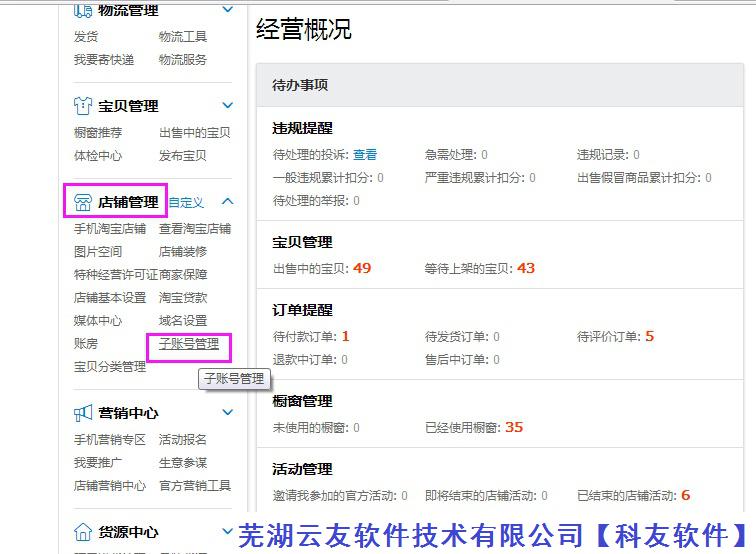Open 手机营销专区 link

pos(110,440)
